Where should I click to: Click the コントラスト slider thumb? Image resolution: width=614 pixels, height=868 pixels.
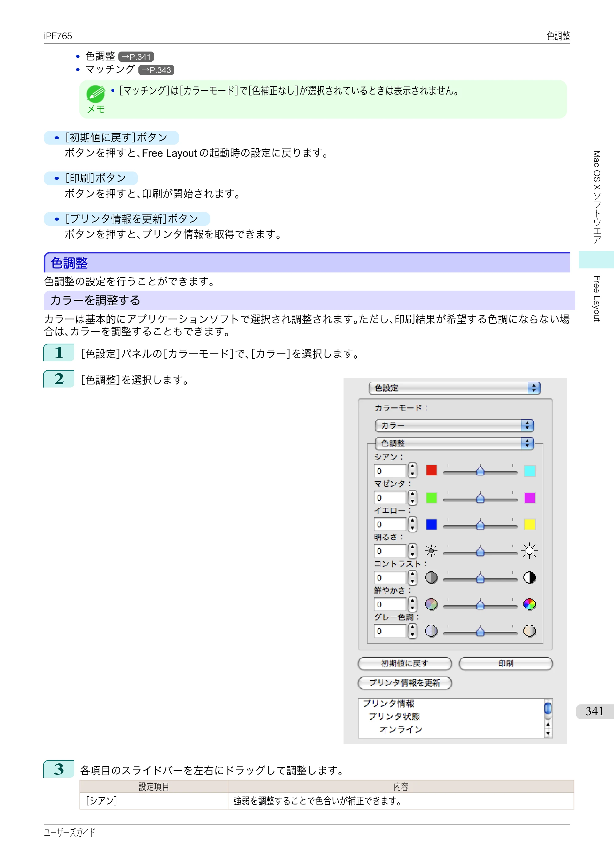[x=480, y=578]
